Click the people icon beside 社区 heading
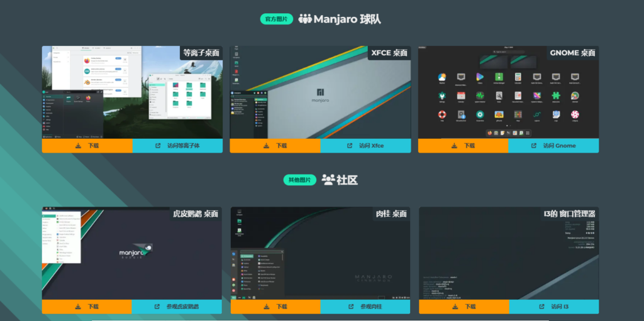644x321 pixels. [328, 180]
